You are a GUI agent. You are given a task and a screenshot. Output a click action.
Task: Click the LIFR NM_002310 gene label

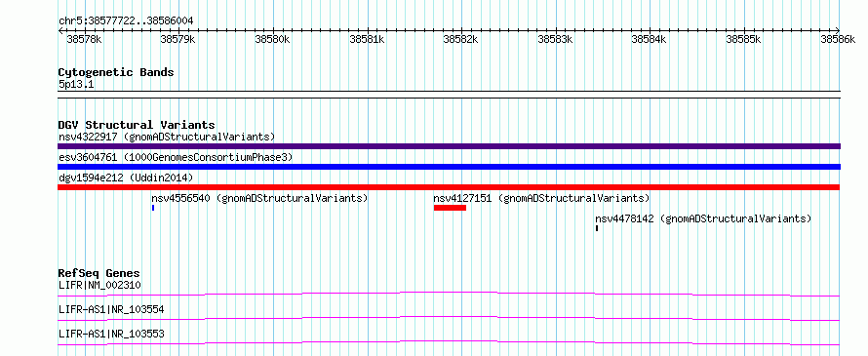(99, 286)
